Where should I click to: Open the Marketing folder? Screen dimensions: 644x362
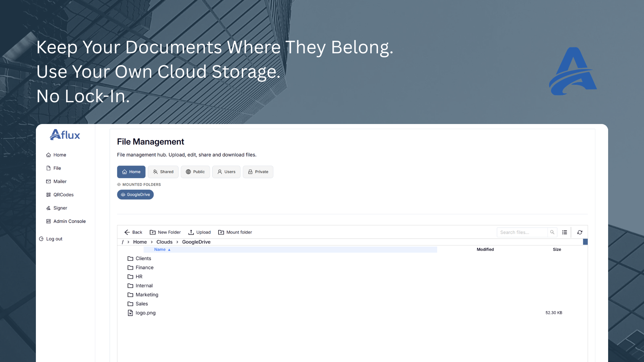pyautogui.click(x=147, y=295)
